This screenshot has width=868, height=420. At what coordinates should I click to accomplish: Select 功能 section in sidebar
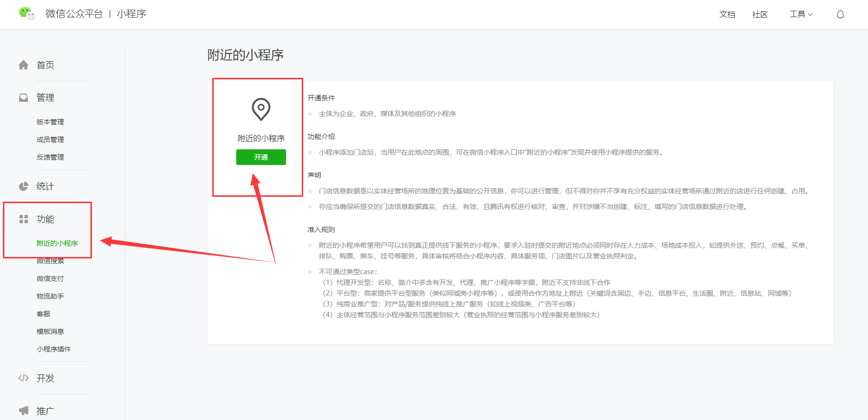click(x=45, y=219)
